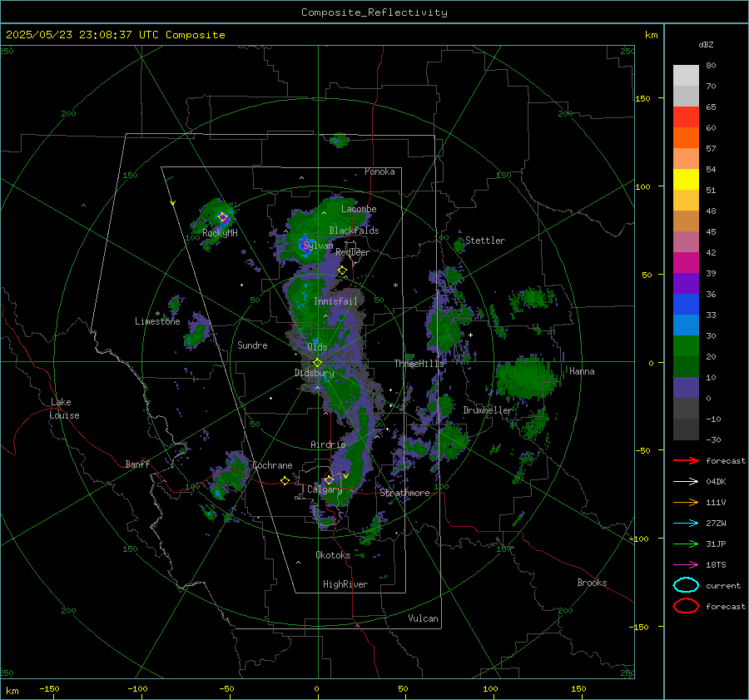Click the Strathmore city label
Screen dimensions: 749x700
(x=404, y=493)
